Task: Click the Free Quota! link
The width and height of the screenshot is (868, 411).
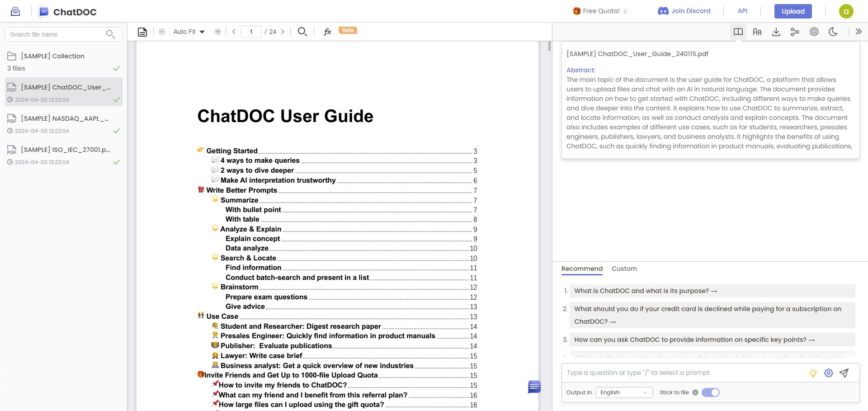Action: point(601,11)
